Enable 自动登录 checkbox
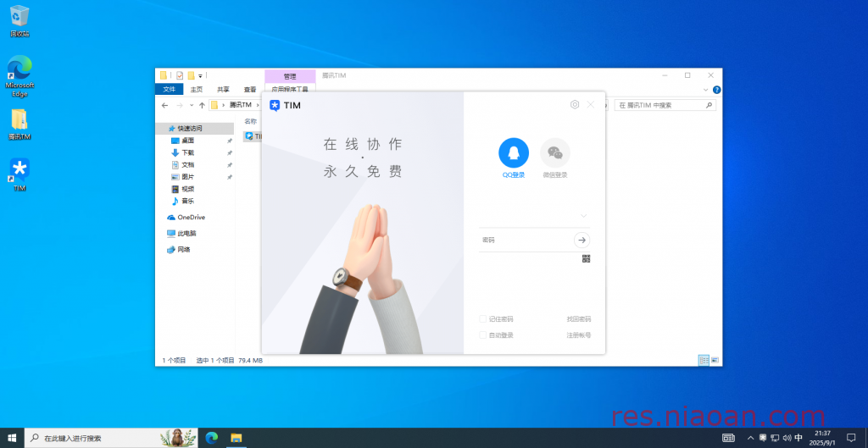 [x=482, y=335]
